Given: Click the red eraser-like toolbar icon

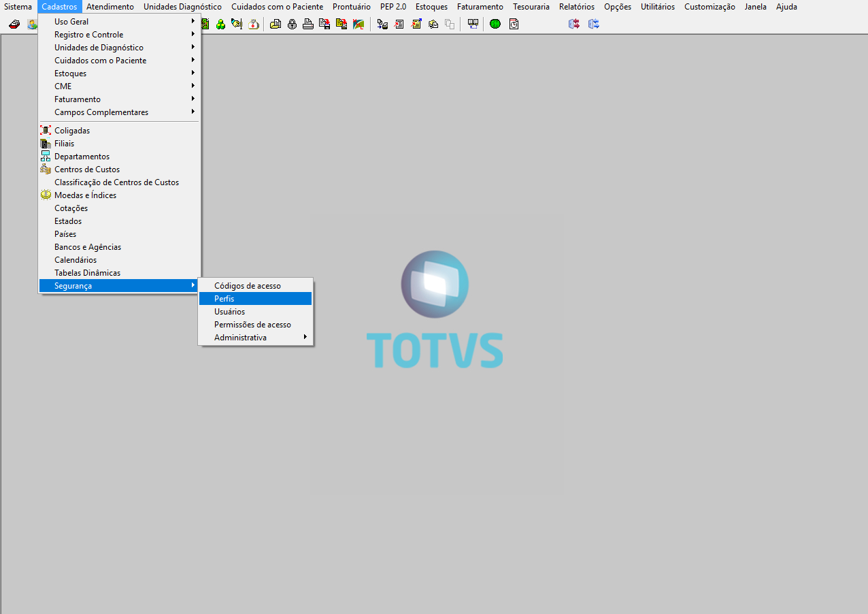Looking at the screenshot, I should (14, 24).
